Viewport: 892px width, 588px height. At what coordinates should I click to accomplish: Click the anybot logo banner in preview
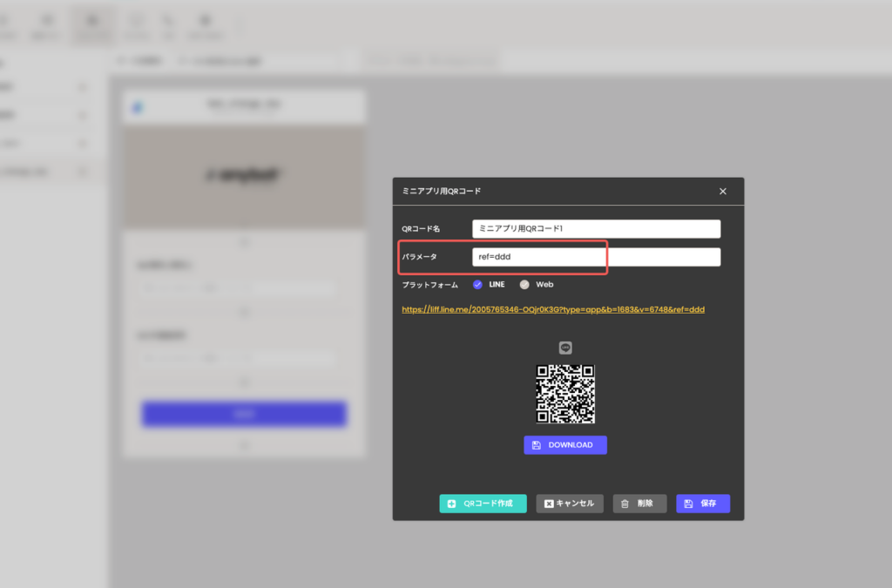[244, 176]
